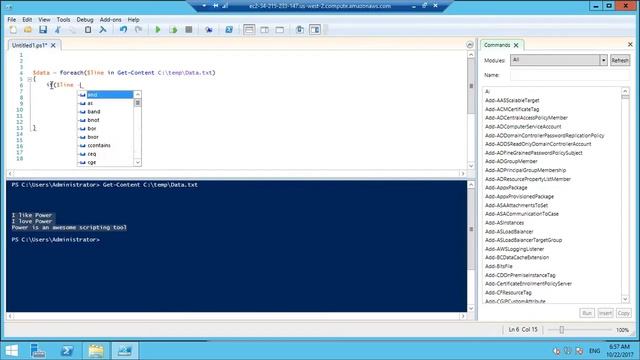Screen dimensions: 640x360
Task: Select Add-AppxPackage in command list
Action: point(506,188)
